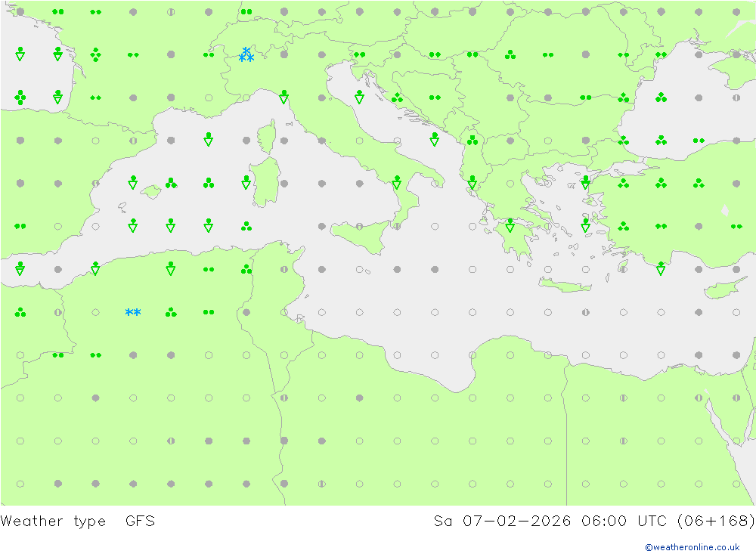Click the 'Weather type GFS' caption
The width and height of the screenshot is (756, 554).
(78, 522)
